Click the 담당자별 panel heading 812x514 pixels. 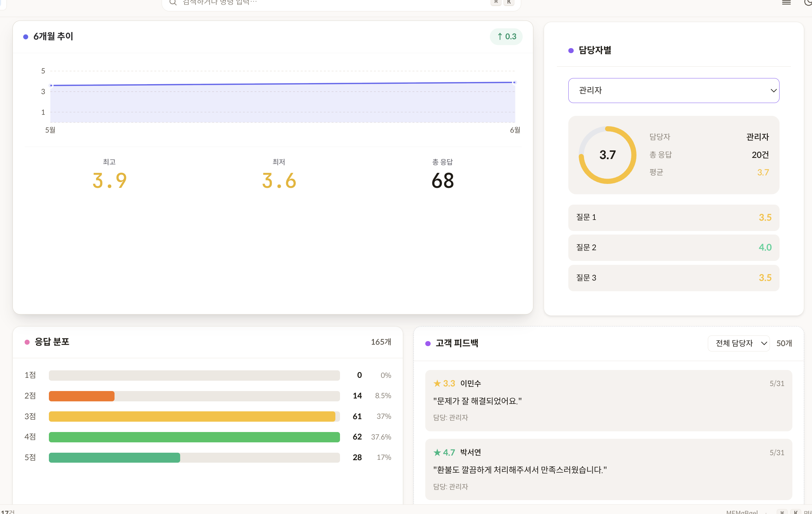click(595, 50)
